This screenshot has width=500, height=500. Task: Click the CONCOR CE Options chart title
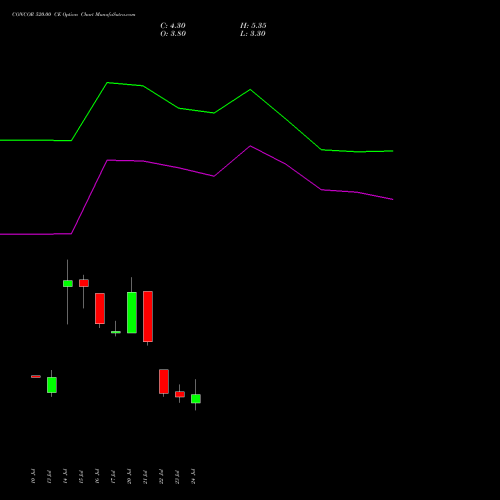74,15
